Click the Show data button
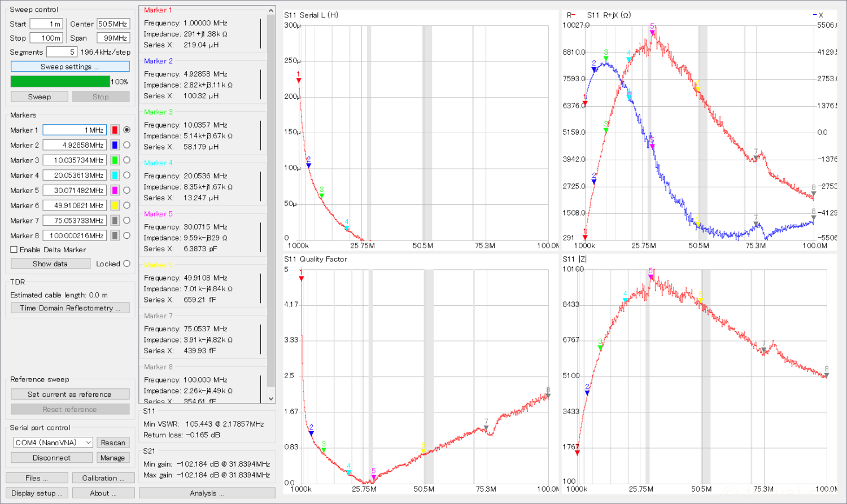 50,264
